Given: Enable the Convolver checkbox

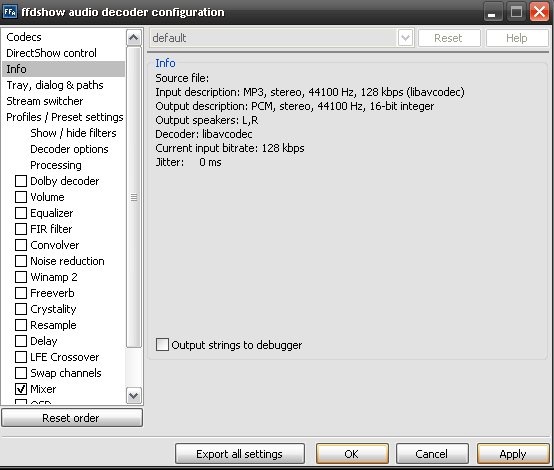Looking at the screenshot, I should tap(21, 245).
